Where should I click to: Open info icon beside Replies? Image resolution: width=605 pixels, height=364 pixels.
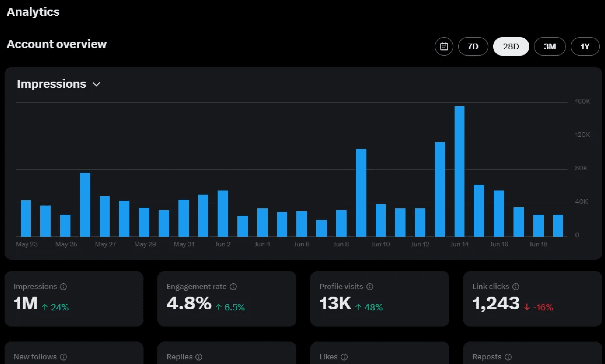[199, 357]
